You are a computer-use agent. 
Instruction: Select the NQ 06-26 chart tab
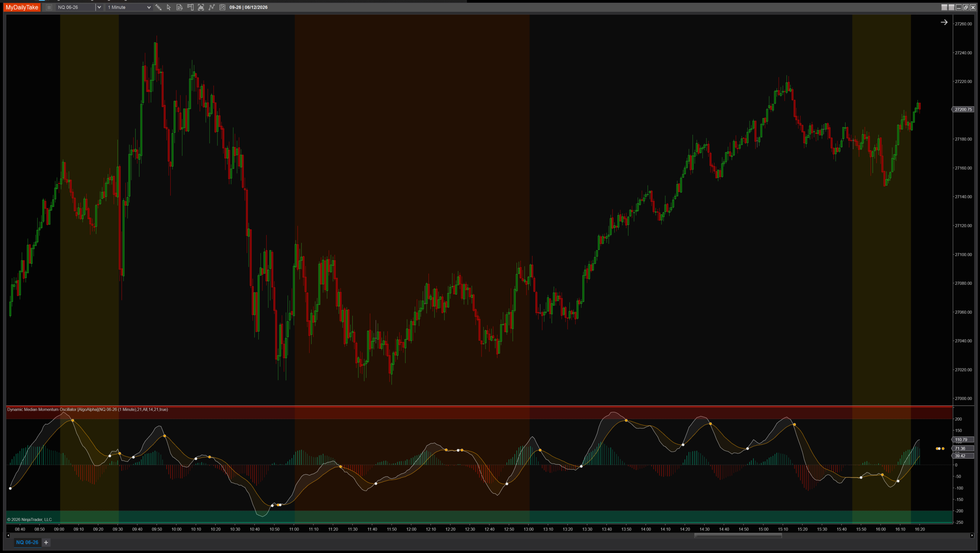(27, 542)
